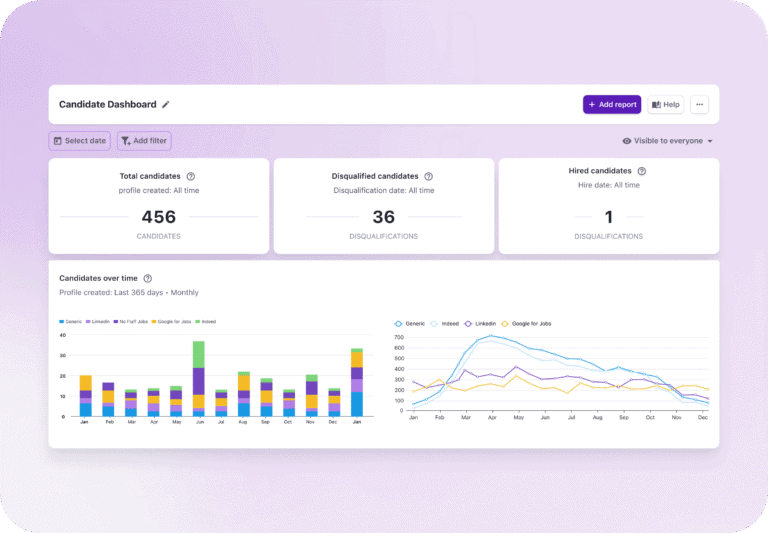Image resolution: width=768 pixels, height=533 pixels.
Task: Click the Sep stacked bar
Action: pos(266,397)
